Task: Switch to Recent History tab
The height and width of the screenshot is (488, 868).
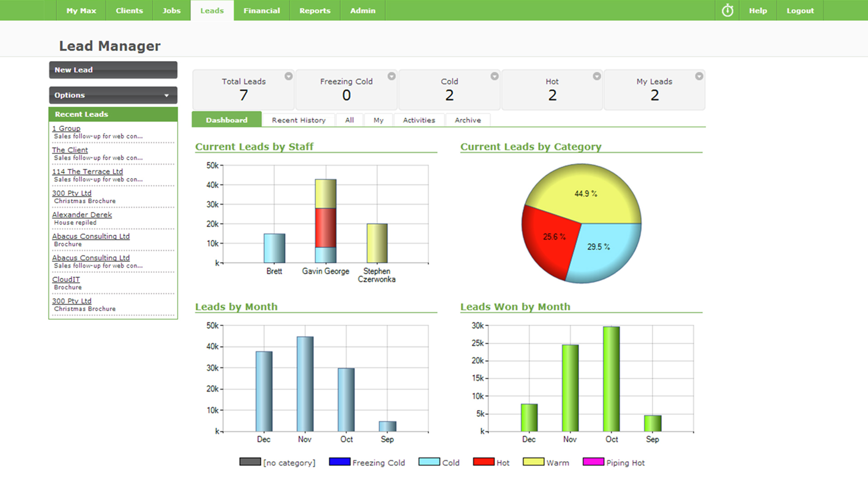Action: (x=298, y=120)
